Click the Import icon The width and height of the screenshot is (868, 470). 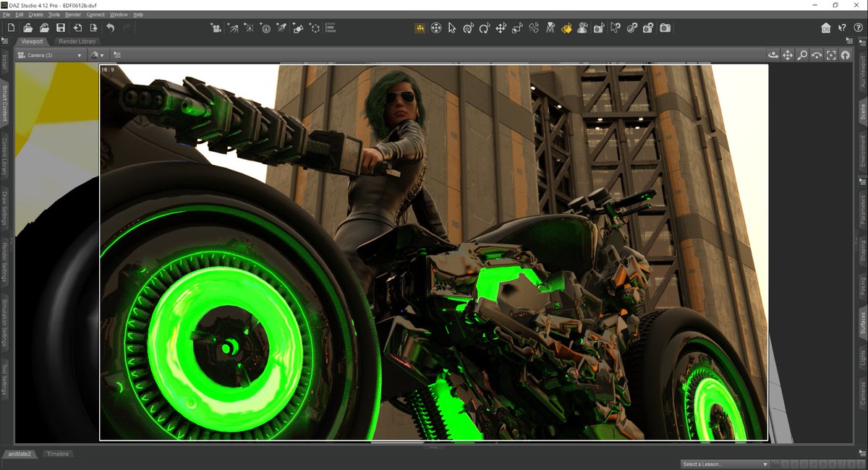click(77, 27)
